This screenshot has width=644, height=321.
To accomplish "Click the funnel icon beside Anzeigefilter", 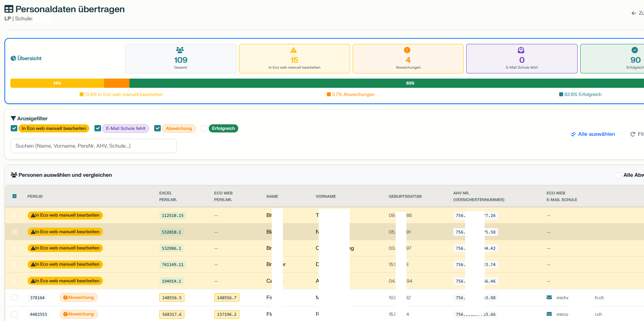I will coord(13,118).
